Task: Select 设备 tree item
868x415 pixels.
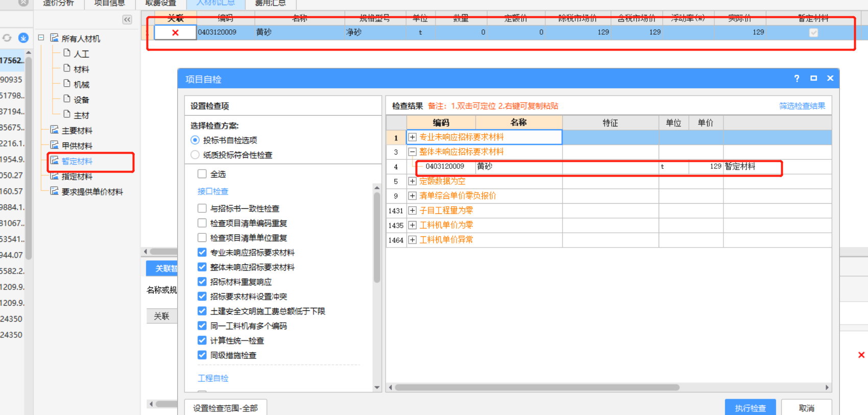Action: tap(81, 100)
